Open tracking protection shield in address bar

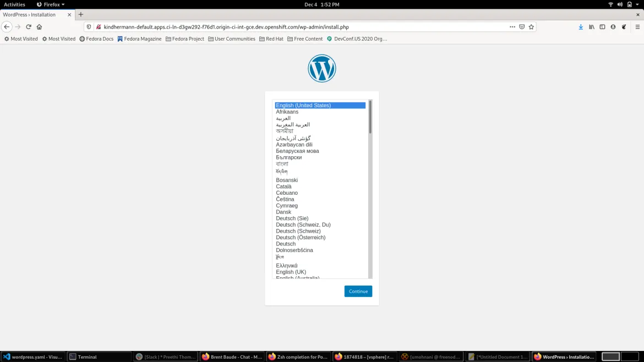[89, 26]
